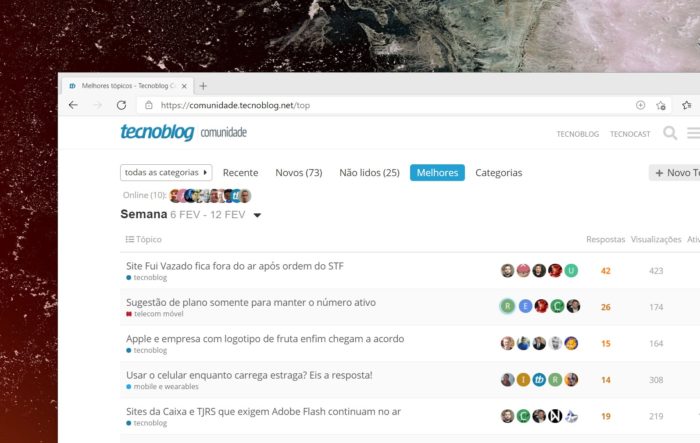Click the install app plus-circle icon in the address bar

point(640,105)
